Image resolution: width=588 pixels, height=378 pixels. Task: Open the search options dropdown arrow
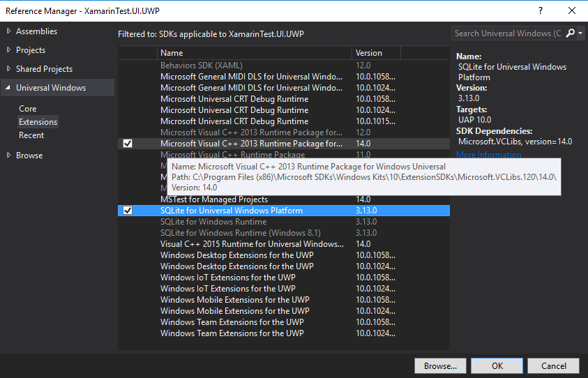tap(580, 33)
